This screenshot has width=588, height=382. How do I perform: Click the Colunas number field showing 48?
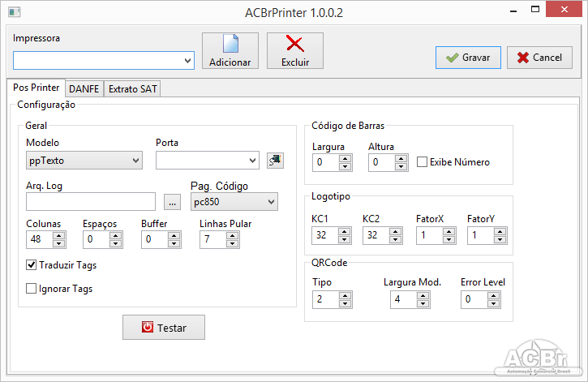(40, 239)
